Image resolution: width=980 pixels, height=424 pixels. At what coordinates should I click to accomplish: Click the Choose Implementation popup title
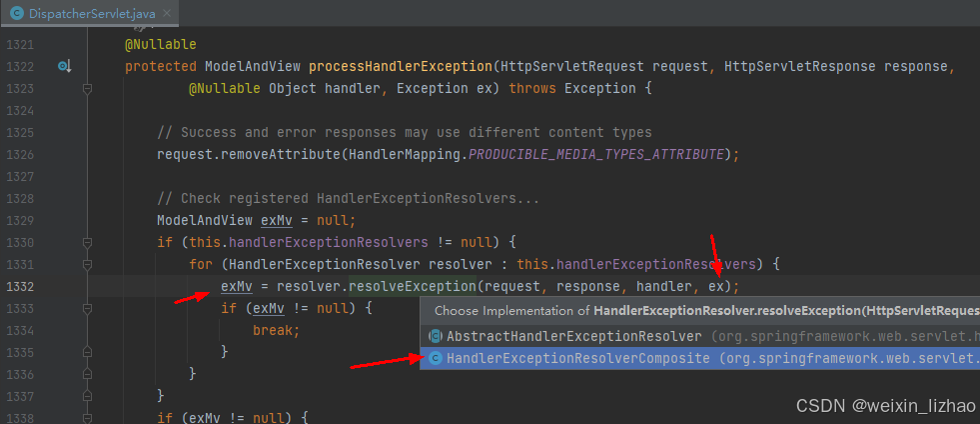click(706, 311)
